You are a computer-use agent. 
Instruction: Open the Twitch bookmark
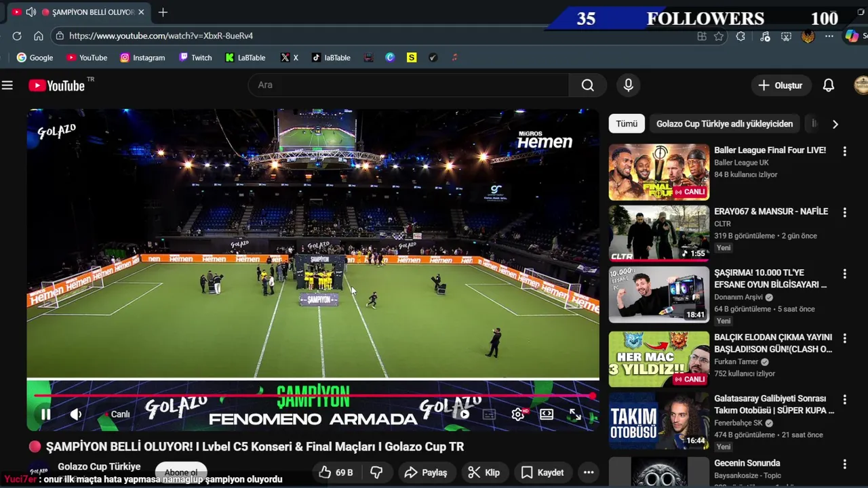(x=195, y=58)
